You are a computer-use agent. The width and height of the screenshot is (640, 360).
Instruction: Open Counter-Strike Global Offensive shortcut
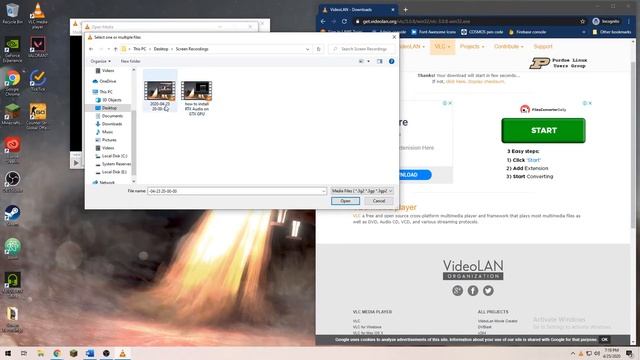[x=38, y=116]
